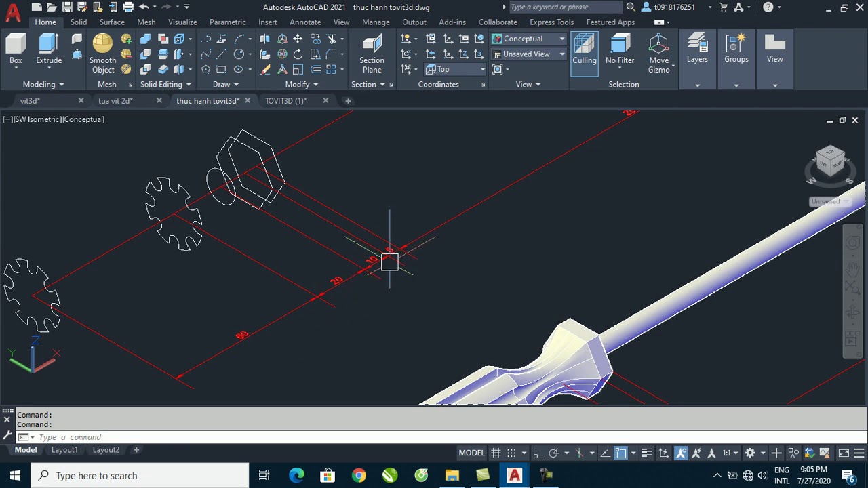Open the Groups panel button
This screenshot has width=868, height=488.
click(x=736, y=50)
